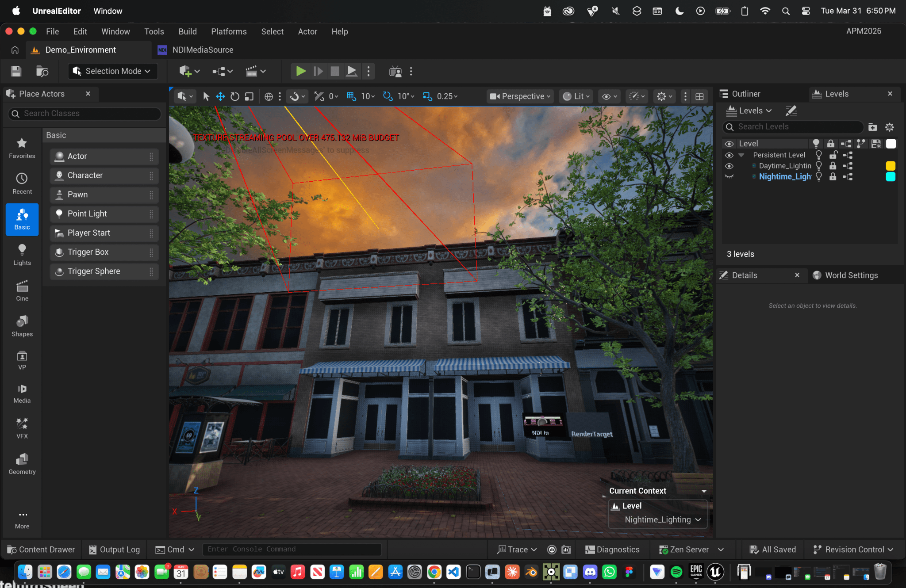Open the Lights category in Place Actors
This screenshot has width=906, height=588.
tap(22, 255)
